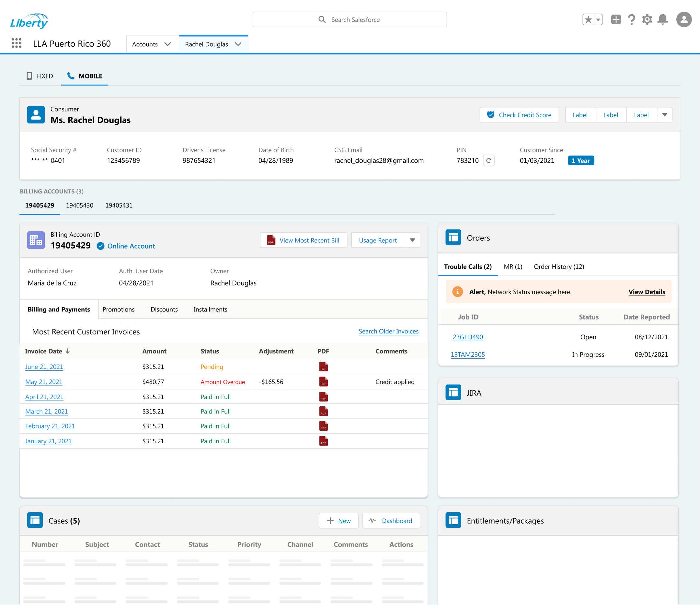Select the Trouble Calls (2) tab
Viewport: 700px width, 605px height.
pyautogui.click(x=468, y=267)
